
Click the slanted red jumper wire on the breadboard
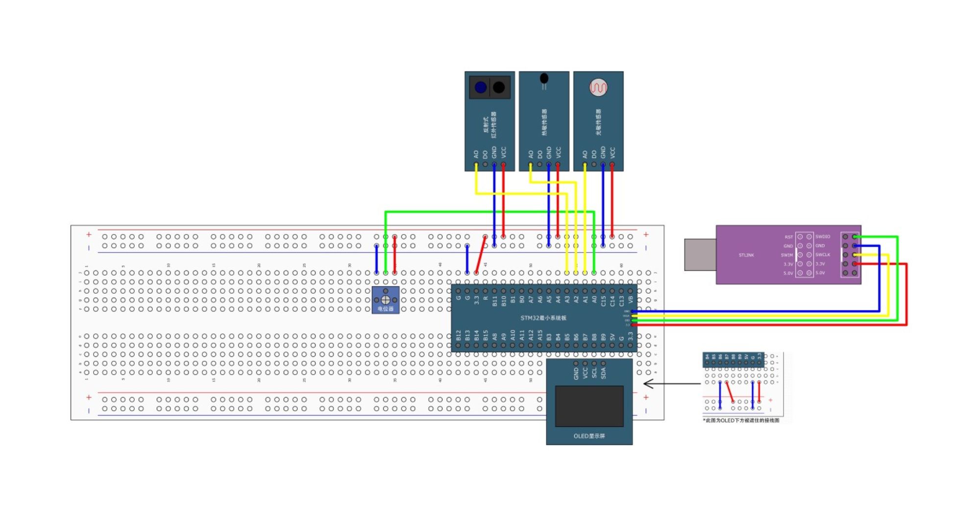(x=481, y=255)
